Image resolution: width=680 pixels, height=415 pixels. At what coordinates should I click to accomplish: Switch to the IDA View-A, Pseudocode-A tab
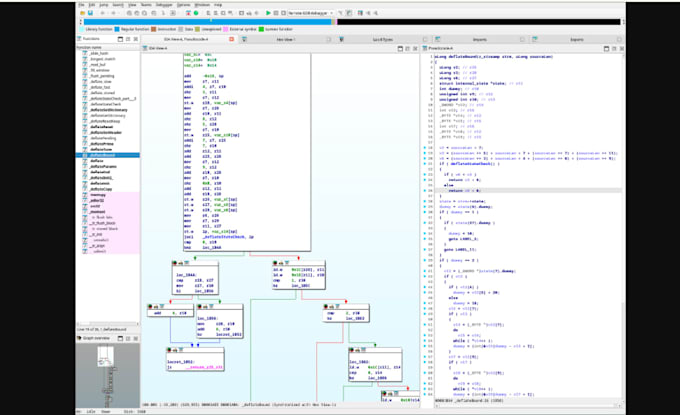tap(186, 39)
